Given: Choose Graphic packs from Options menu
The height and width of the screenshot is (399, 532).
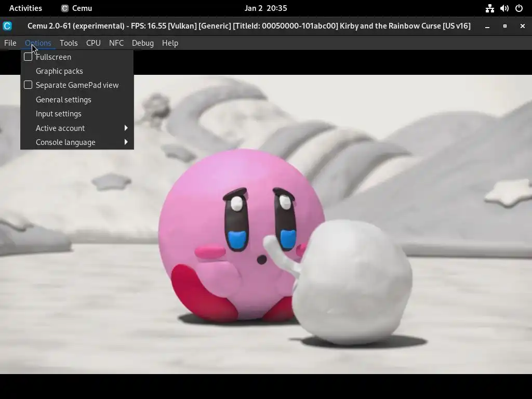Looking at the screenshot, I should pos(77,71).
